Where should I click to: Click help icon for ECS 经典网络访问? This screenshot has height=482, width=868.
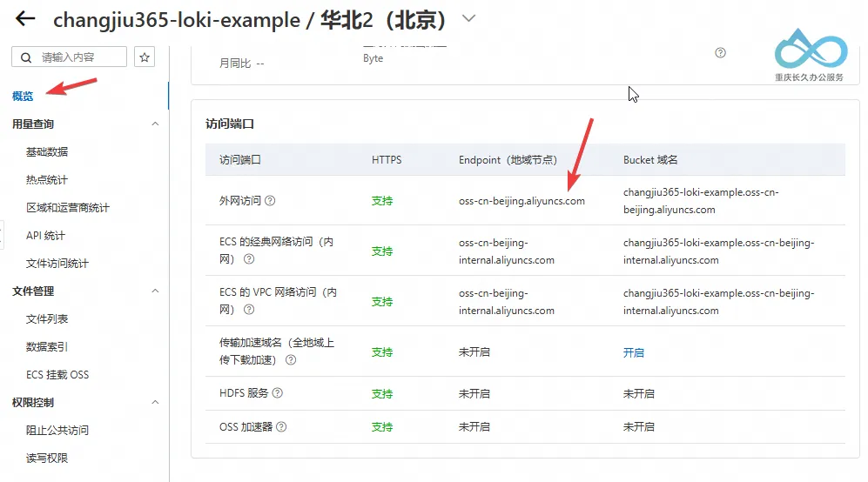tap(249, 259)
